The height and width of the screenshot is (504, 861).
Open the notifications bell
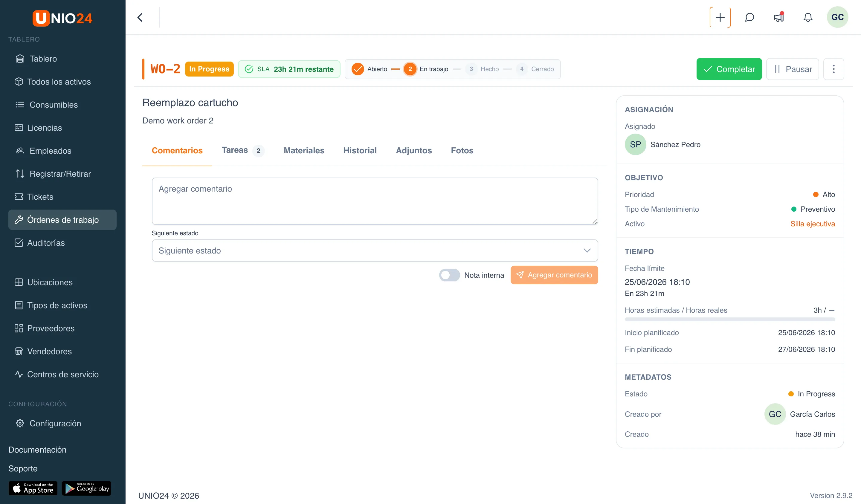coord(808,17)
